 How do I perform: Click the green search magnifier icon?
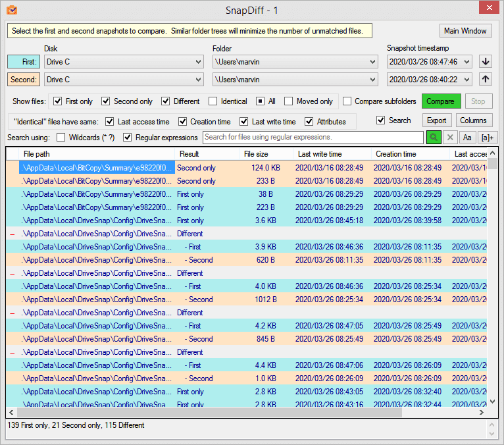(434, 138)
